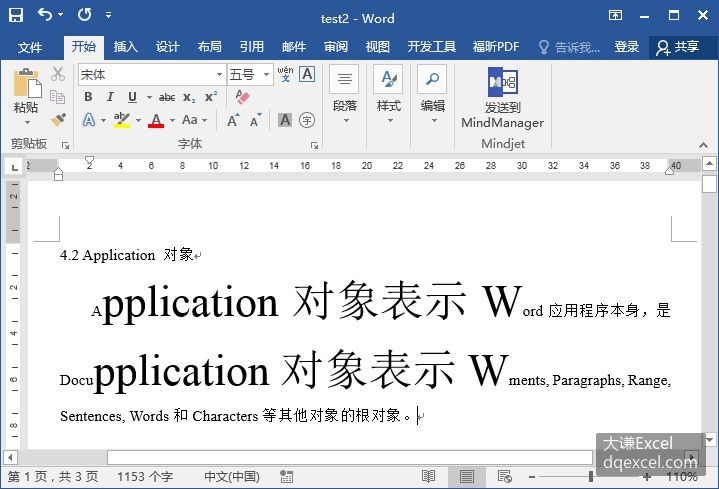Open Customize Quick Access Toolbar dropdown
This screenshot has height=489, width=719.
coord(109,15)
